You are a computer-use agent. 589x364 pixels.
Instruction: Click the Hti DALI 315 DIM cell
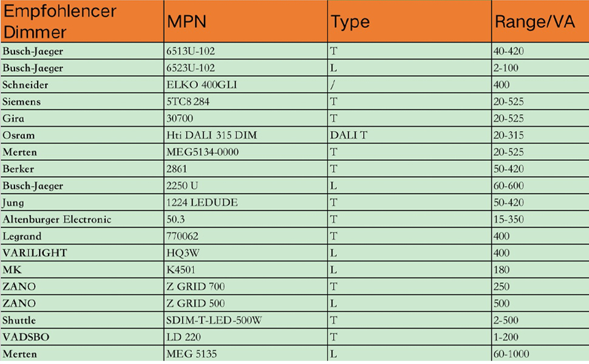(246, 135)
